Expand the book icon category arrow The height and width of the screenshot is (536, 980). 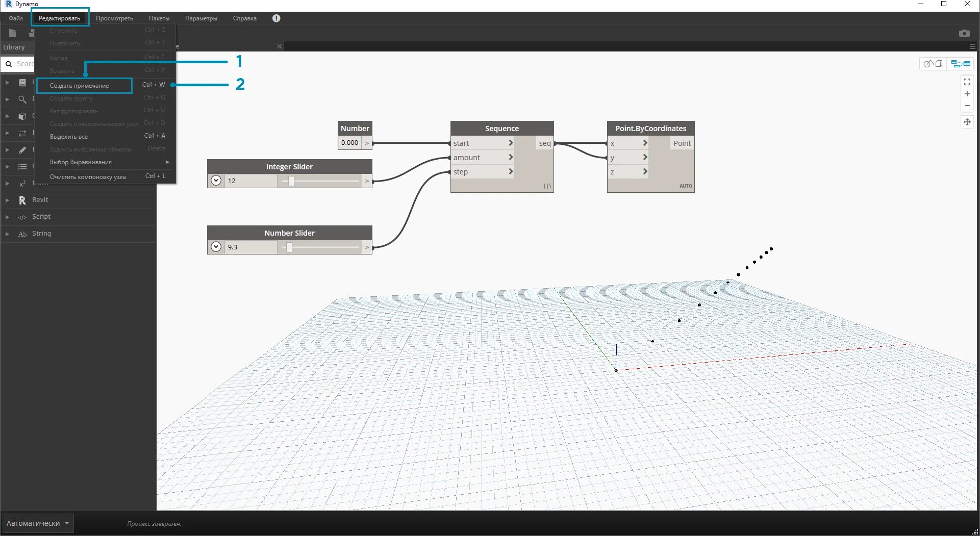coord(7,83)
